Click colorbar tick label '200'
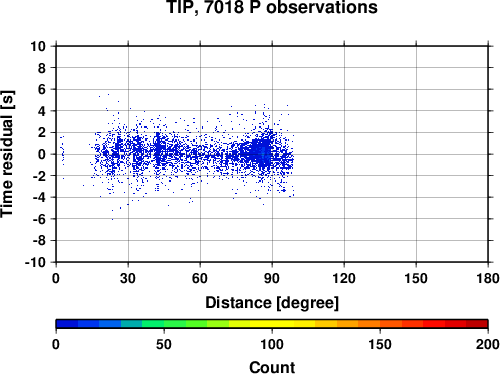The width and height of the screenshot is (500, 374). tap(488, 344)
